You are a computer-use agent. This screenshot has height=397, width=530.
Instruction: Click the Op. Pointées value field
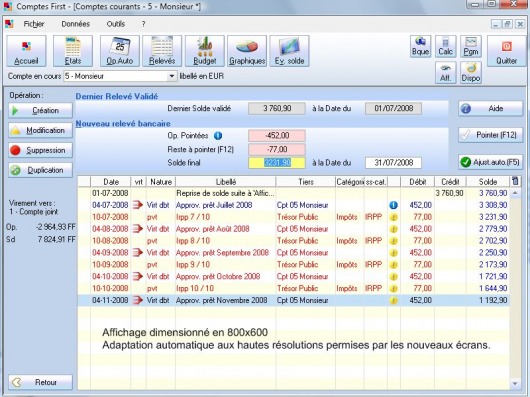point(277,135)
